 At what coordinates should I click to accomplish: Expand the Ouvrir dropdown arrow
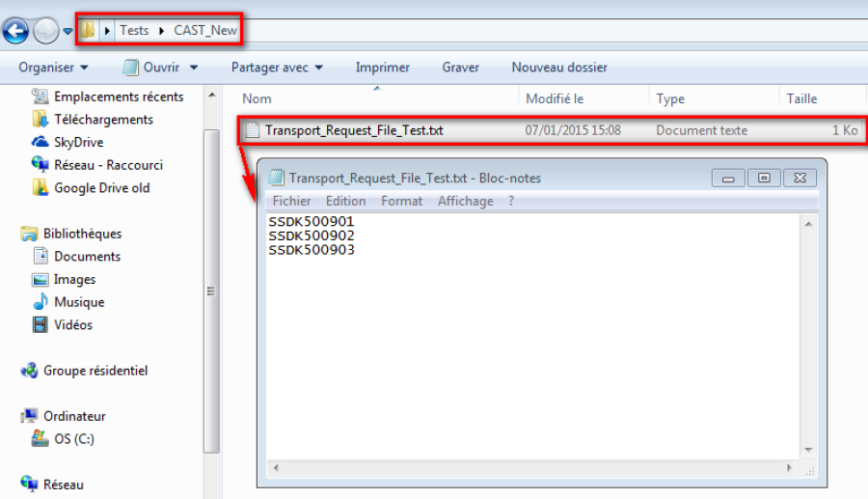194,68
